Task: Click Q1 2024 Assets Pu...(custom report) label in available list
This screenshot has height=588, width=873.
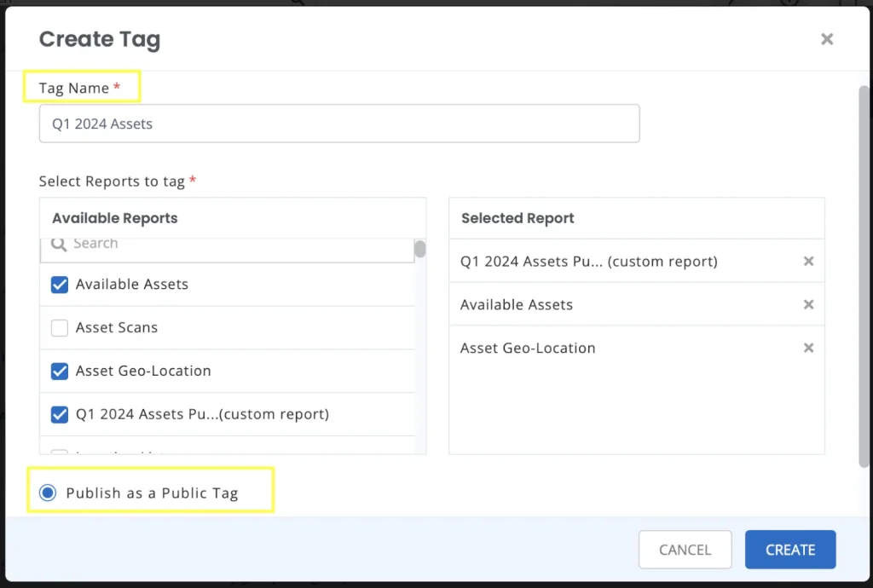Action: coord(203,414)
